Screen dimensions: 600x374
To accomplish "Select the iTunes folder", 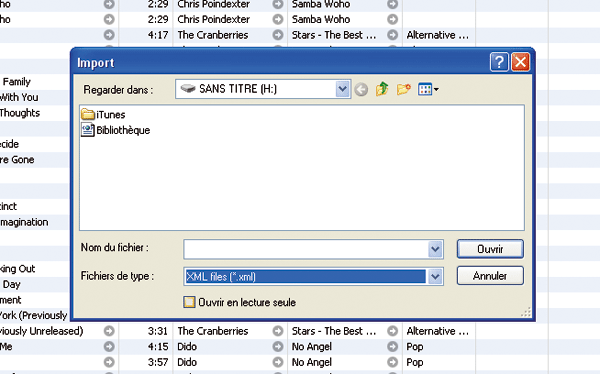I will coord(103,114).
